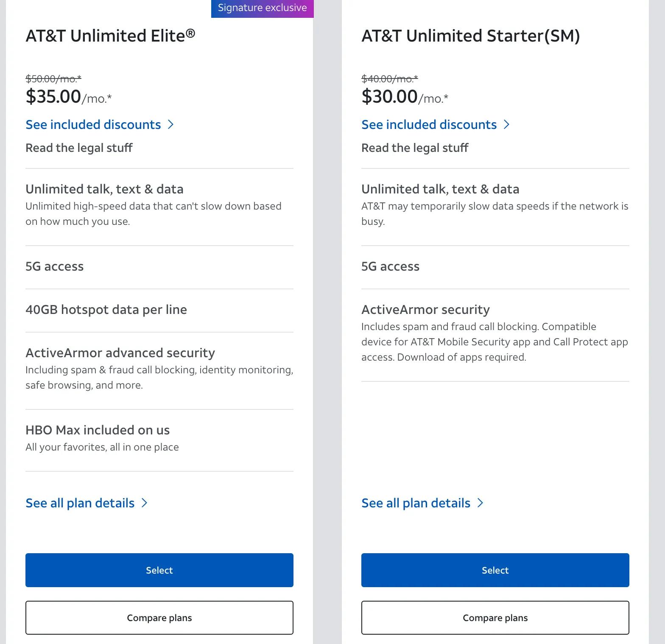665x644 pixels.
Task: Click the $35.00/mo. Elite price
Action: 69,97
